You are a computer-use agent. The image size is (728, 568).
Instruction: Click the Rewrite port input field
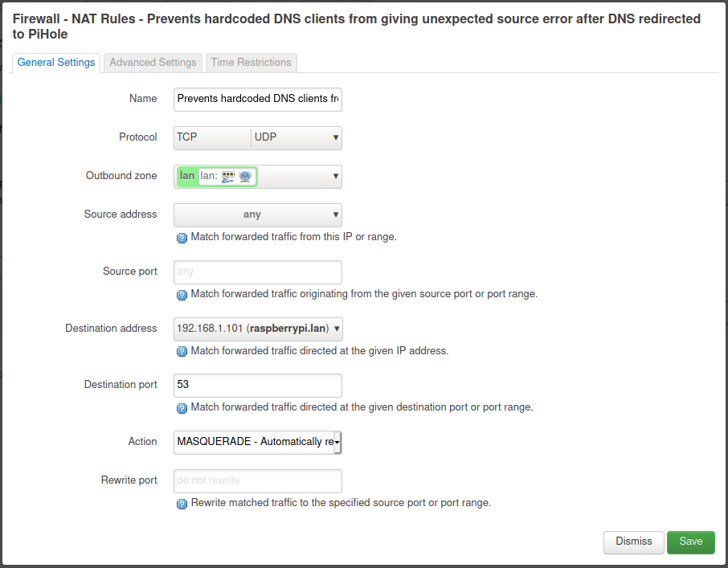click(258, 480)
